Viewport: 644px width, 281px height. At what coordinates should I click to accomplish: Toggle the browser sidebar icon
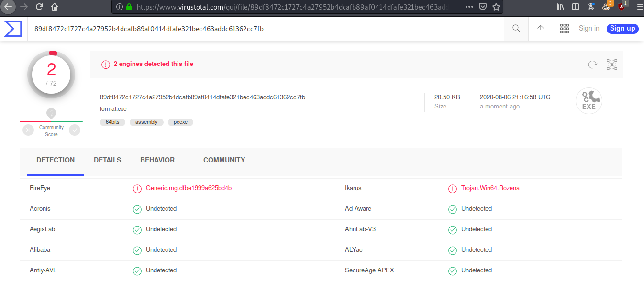tap(576, 7)
